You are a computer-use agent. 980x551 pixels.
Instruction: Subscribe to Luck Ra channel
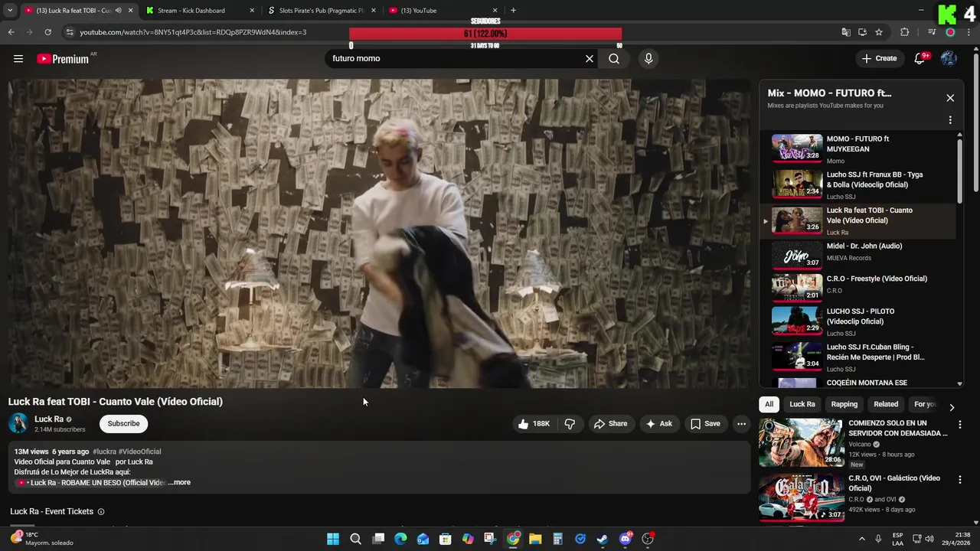tap(123, 423)
